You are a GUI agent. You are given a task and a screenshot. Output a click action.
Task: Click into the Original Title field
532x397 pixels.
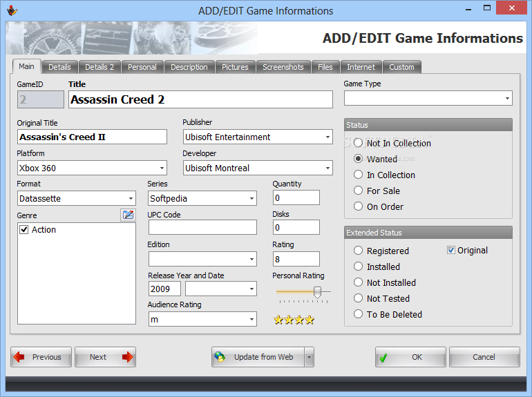(x=92, y=137)
